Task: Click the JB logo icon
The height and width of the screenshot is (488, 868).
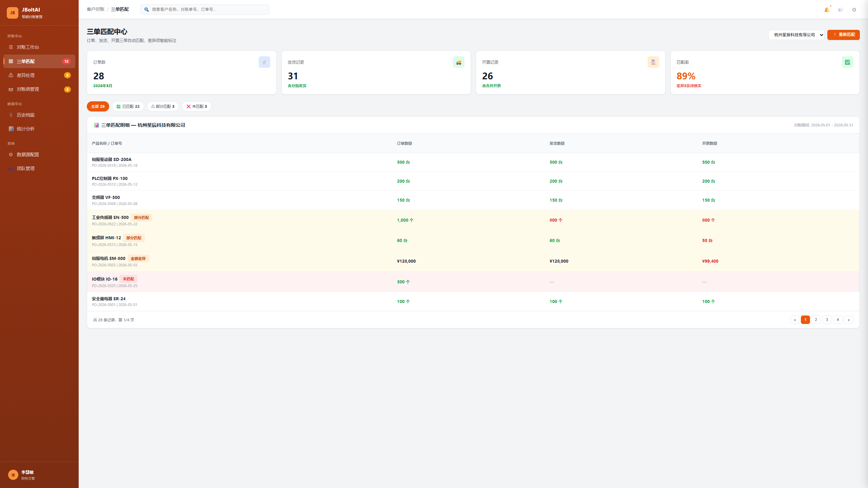Action: pyautogui.click(x=13, y=13)
